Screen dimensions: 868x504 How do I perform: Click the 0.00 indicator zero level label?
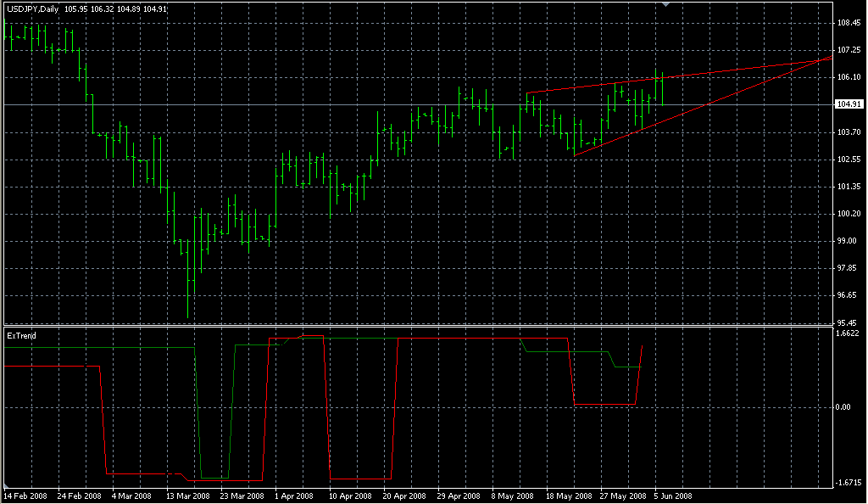click(x=843, y=407)
